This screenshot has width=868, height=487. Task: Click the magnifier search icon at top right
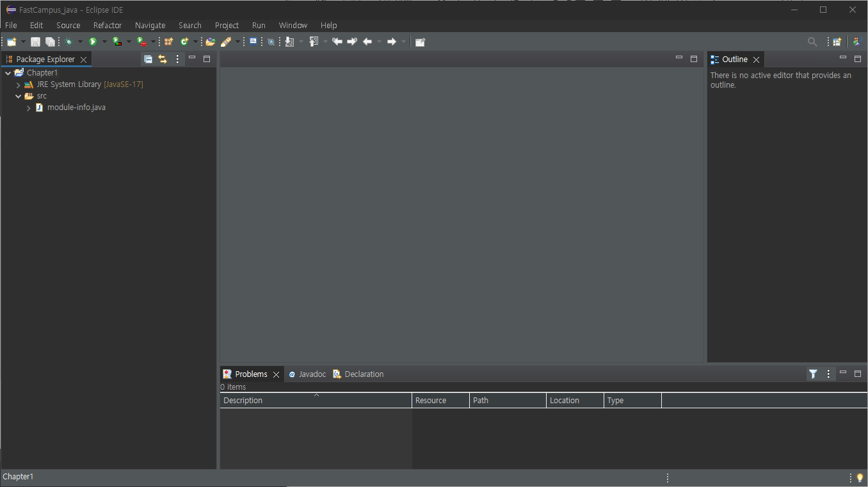812,42
